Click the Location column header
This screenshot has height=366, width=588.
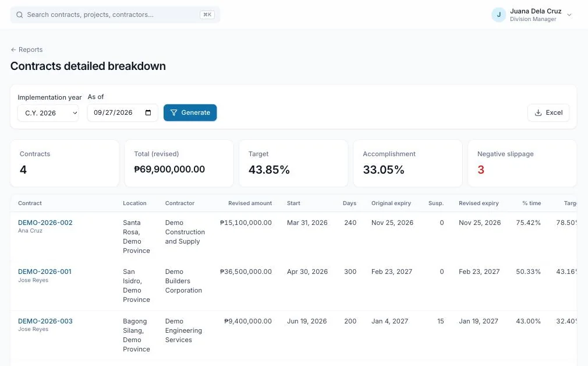(x=134, y=203)
